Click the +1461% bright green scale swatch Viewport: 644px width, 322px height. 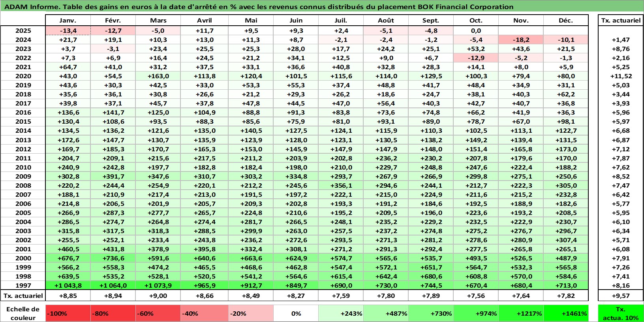[566, 313]
